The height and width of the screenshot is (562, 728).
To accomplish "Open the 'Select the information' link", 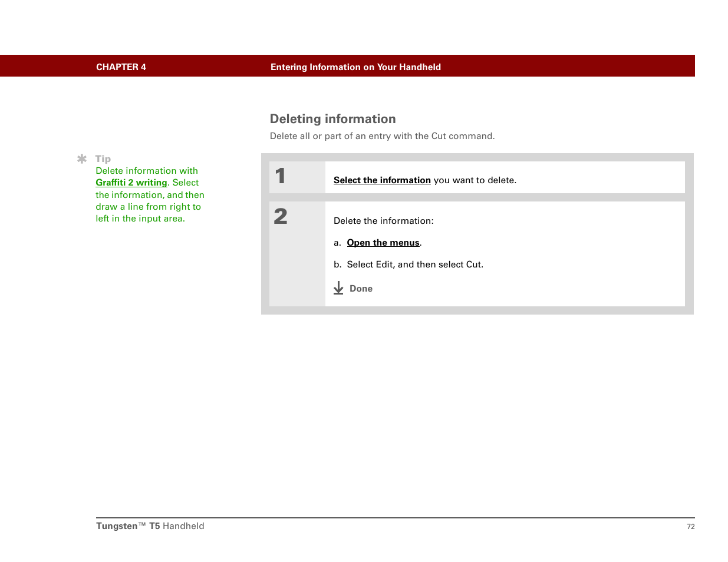I will tap(382, 180).
